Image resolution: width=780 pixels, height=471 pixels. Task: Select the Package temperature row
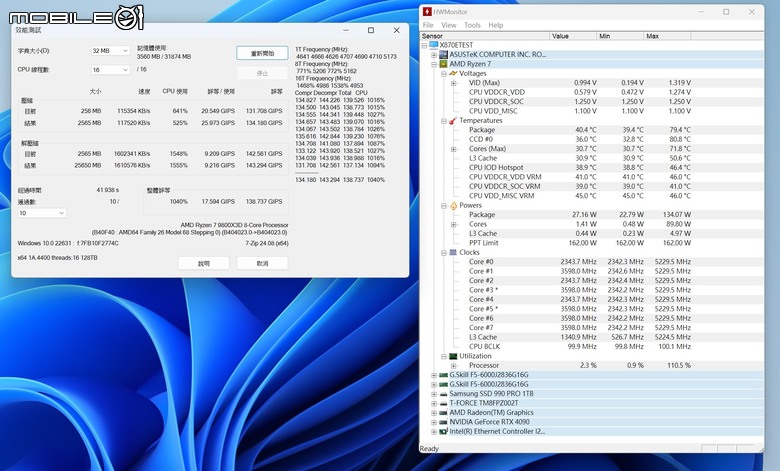[592, 130]
